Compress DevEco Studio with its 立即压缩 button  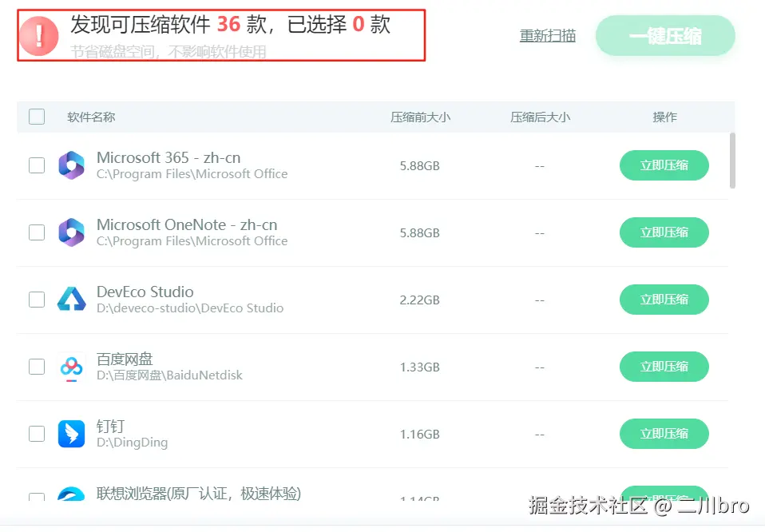[664, 300]
